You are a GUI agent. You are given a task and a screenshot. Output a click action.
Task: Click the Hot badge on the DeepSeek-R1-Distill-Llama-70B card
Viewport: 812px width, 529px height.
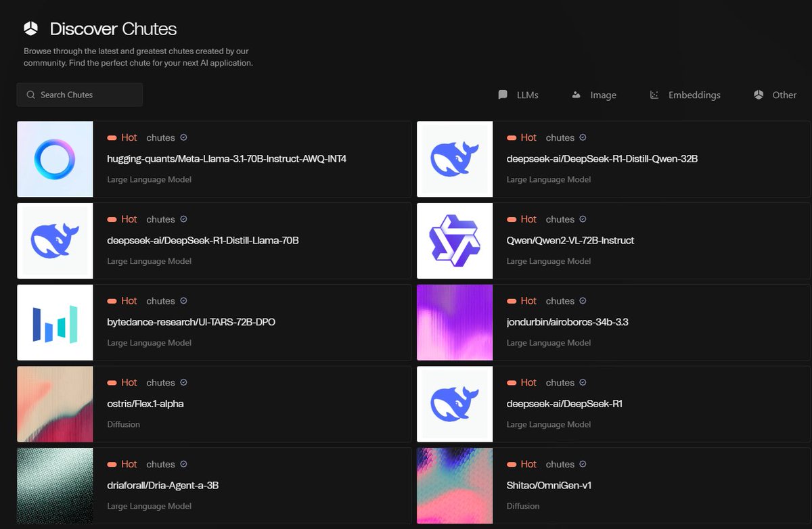(122, 219)
